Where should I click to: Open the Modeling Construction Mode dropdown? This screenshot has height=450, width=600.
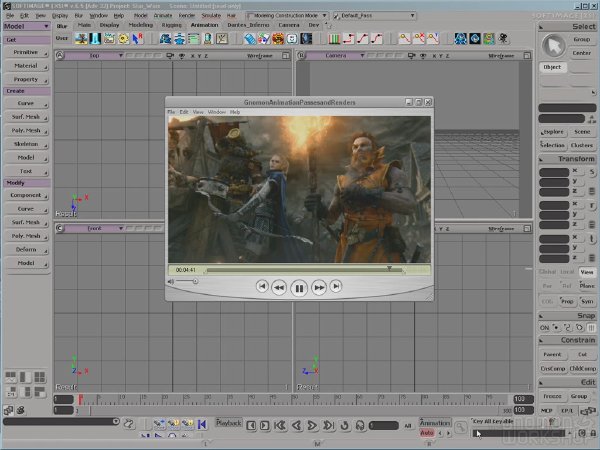[287, 16]
